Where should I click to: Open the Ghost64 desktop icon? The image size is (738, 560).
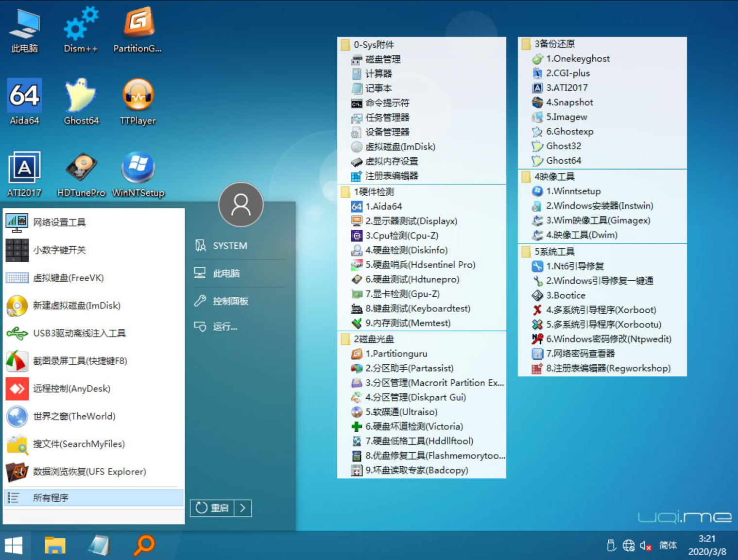click(x=81, y=102)
